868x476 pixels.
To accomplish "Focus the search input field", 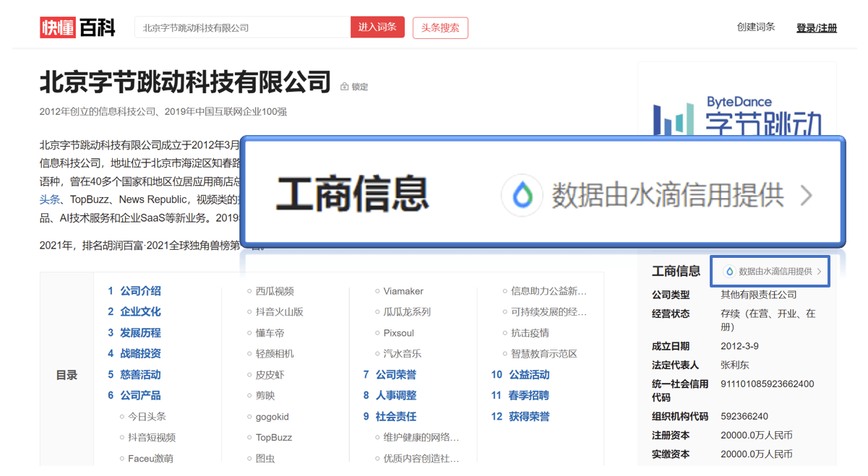I will click(243, 27).
